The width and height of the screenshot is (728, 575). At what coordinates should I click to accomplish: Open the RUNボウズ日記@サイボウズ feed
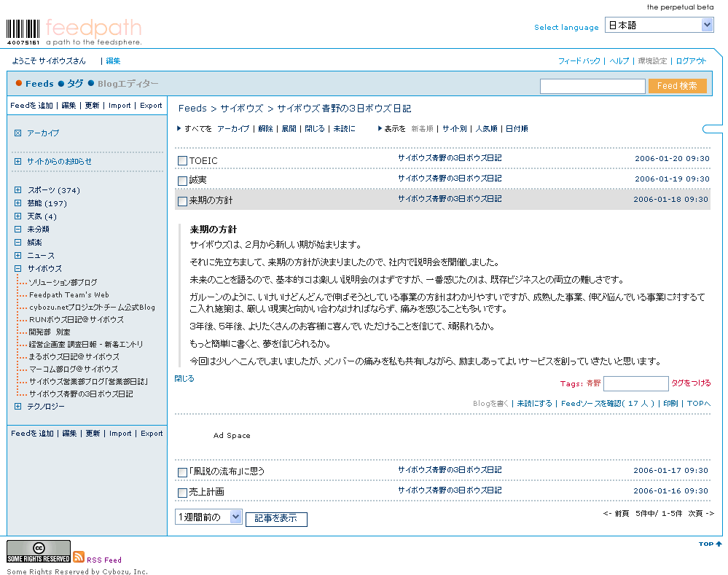(x=77, y=320)
